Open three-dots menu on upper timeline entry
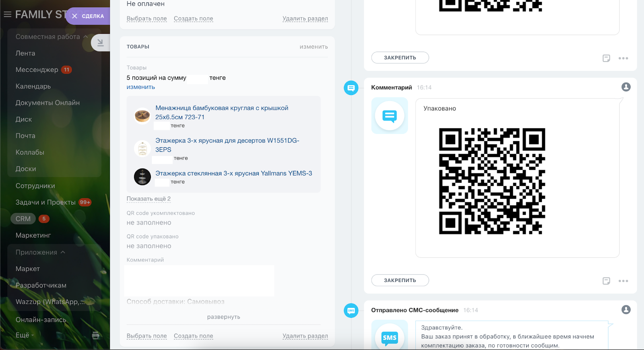This screenshot has width=644, height=350. point(623,58)
